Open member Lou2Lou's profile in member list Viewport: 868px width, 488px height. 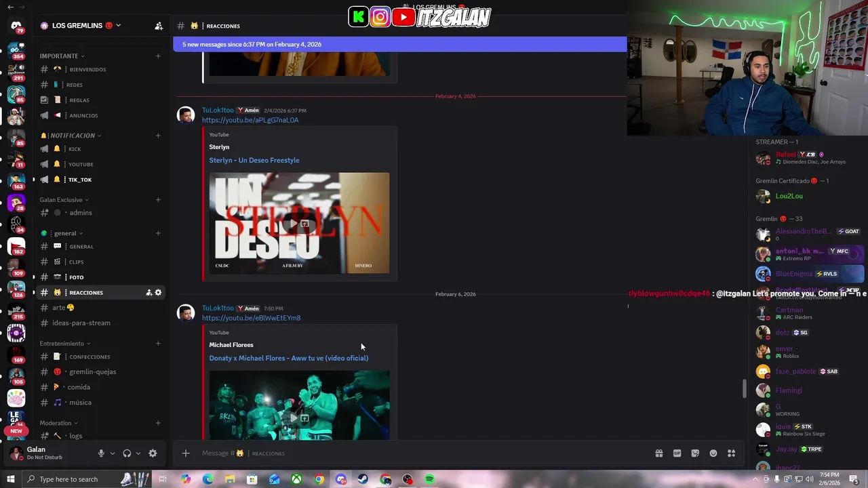pos(808,196)
